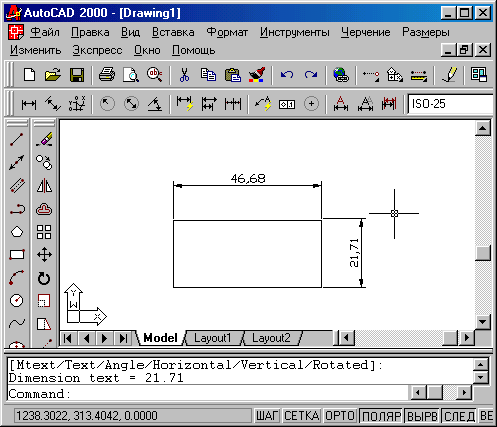Select the Tolerance tool icon

[x=287, y=104]
